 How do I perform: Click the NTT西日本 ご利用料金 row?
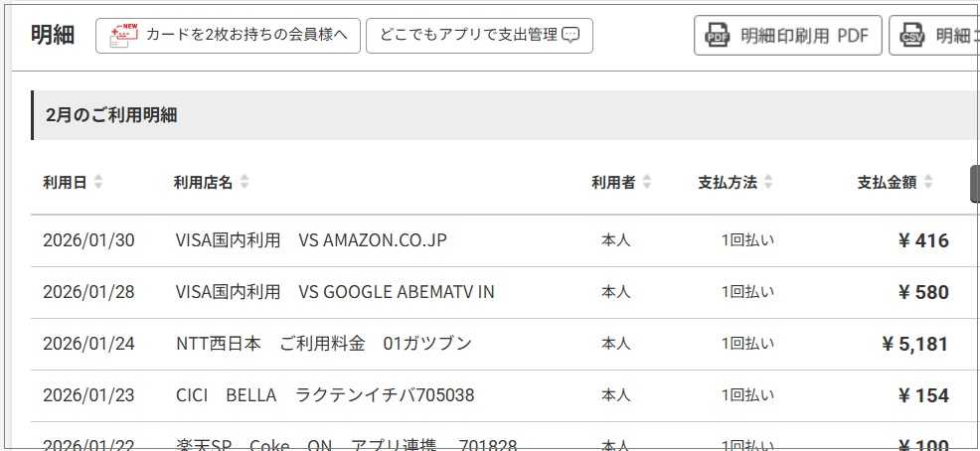(323, 344)
